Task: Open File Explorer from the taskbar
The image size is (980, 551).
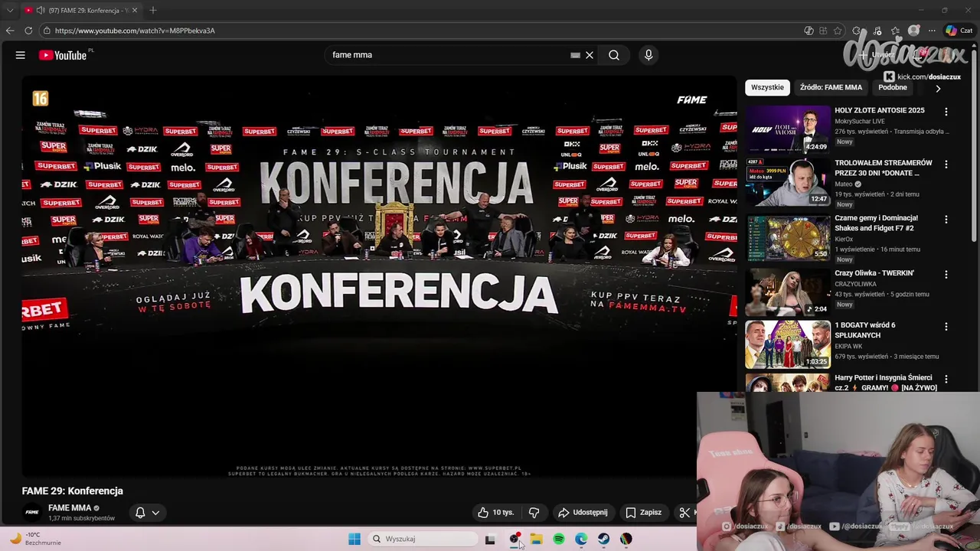Action: 537,539
